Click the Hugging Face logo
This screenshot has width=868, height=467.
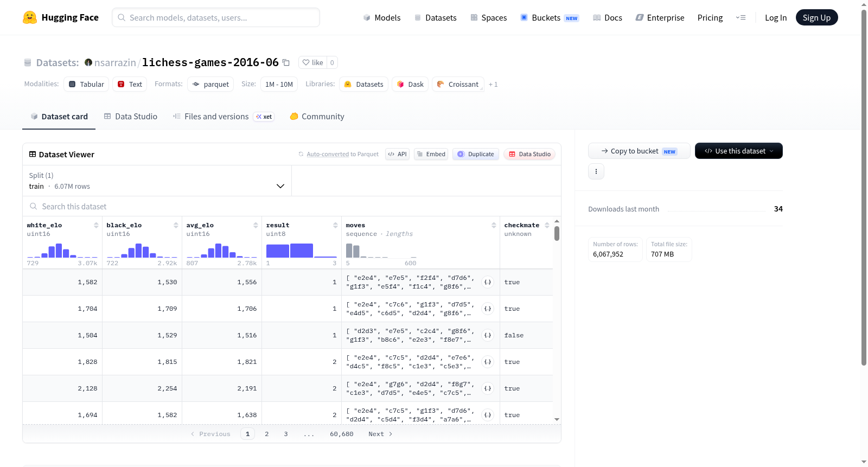tap(30, 17)
